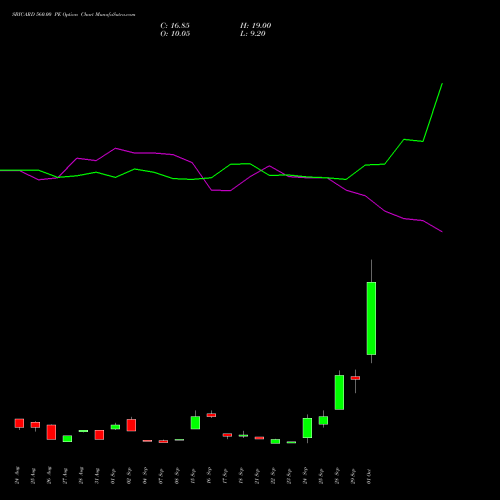Select the red candle for 17 Sep
500x500 pixels.
point(227,435)
